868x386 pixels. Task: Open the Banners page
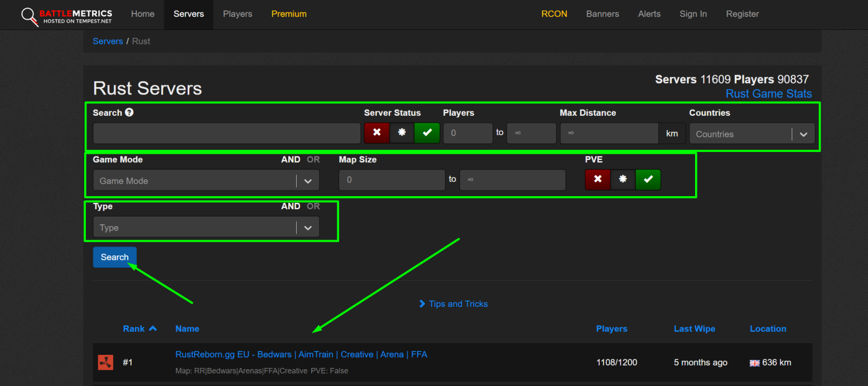click(602, 14)
